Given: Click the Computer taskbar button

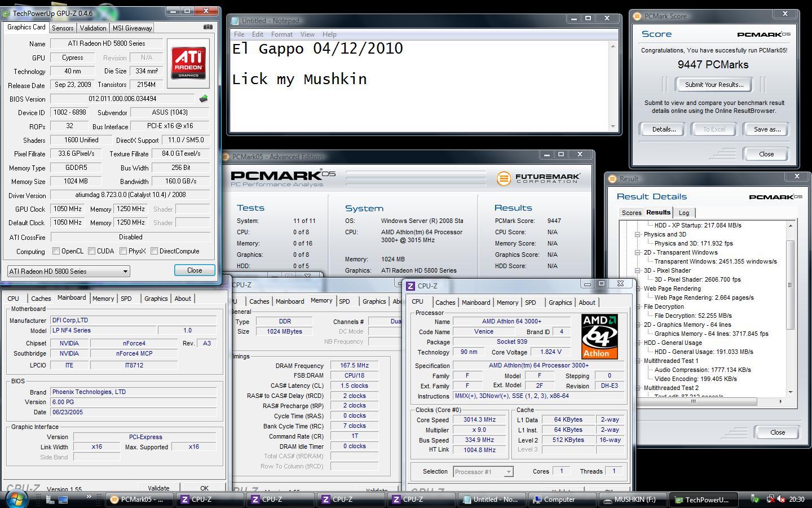Looking at the screenshot, I should coord(562,500).
